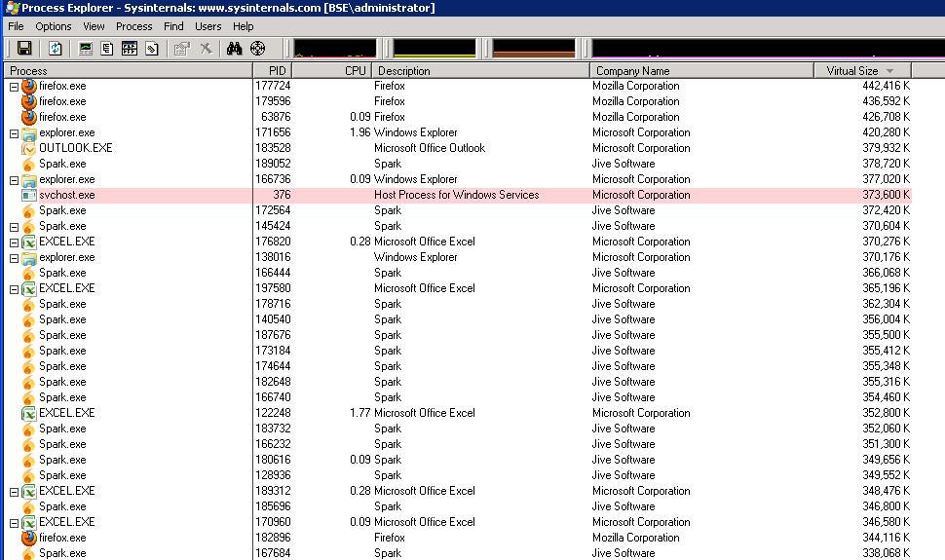Select the OUTLOOK.EXE process name
945x560 pixels.
[76, 148]
